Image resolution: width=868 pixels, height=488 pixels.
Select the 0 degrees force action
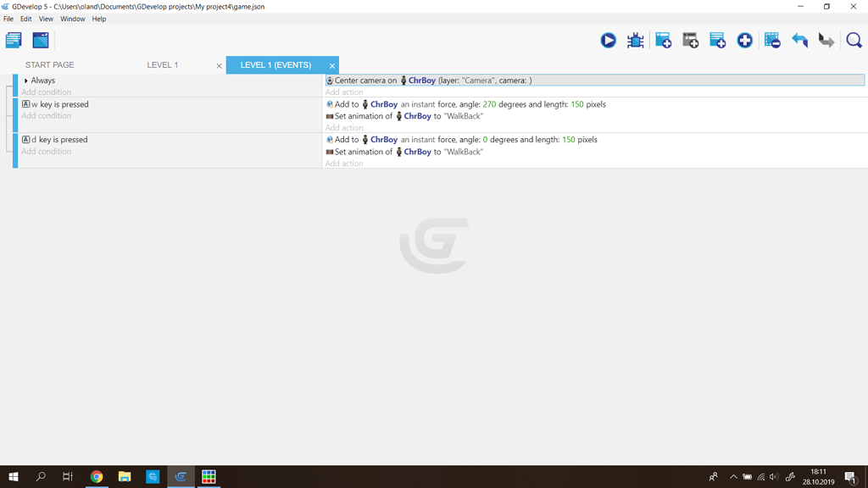(462, 140)
